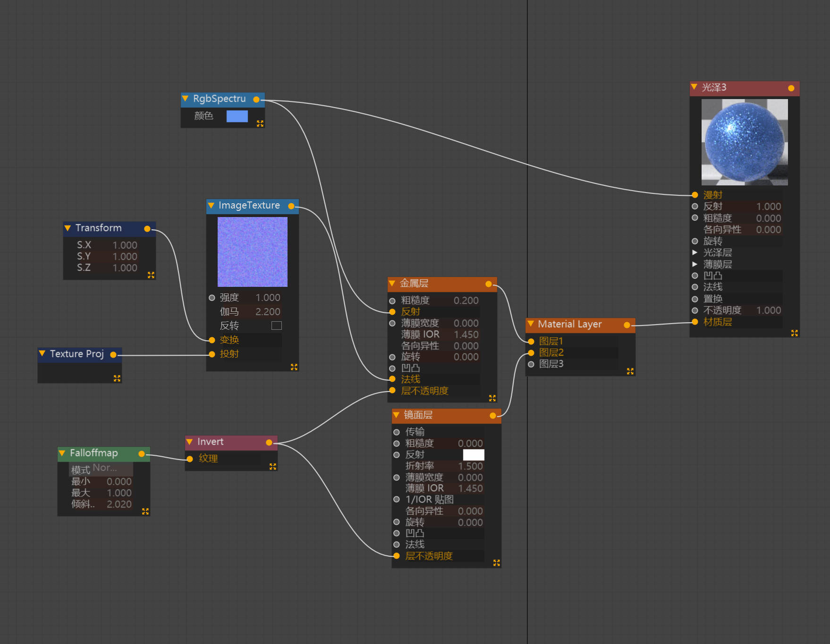The width and height of the screenshot is (830, 644).
Task: Click the 法线 input pin on 金属层
Action: (x=392, y=379)
